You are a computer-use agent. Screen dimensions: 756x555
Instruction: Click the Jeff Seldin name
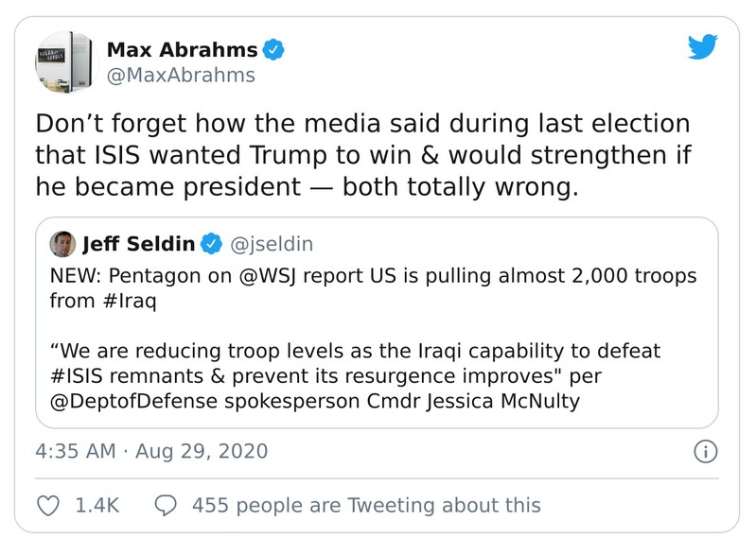pyautogui.click(x=138, y=244)
